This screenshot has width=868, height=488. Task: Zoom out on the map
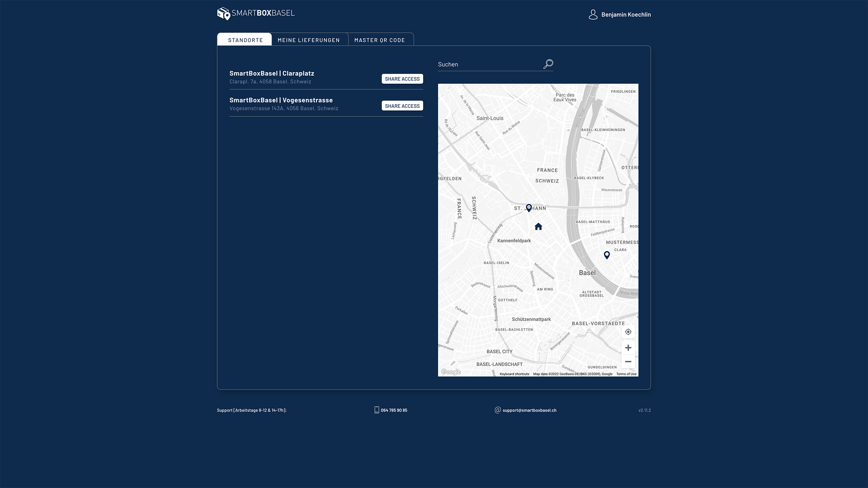(628, 362)
